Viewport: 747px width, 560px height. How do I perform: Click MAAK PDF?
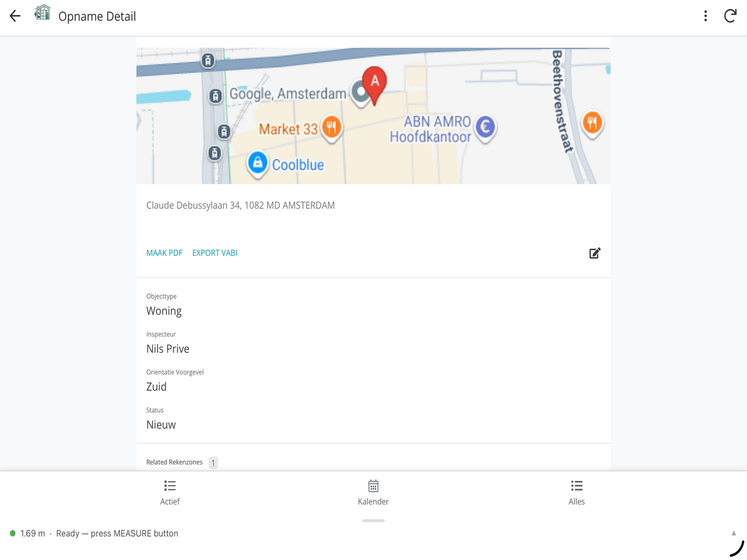pyautogui.click(x=164, y=253)
